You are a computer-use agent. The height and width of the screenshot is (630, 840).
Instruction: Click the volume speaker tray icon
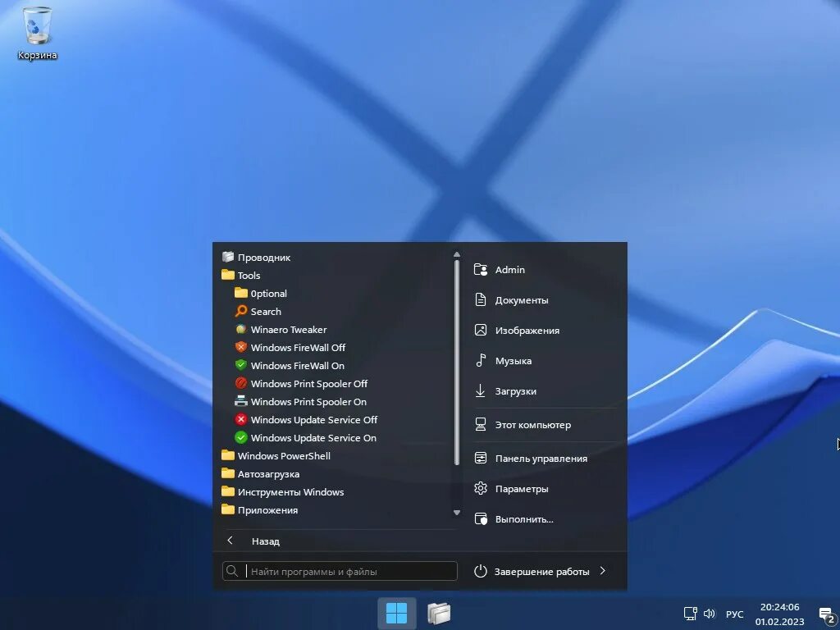tap(710, 614)
